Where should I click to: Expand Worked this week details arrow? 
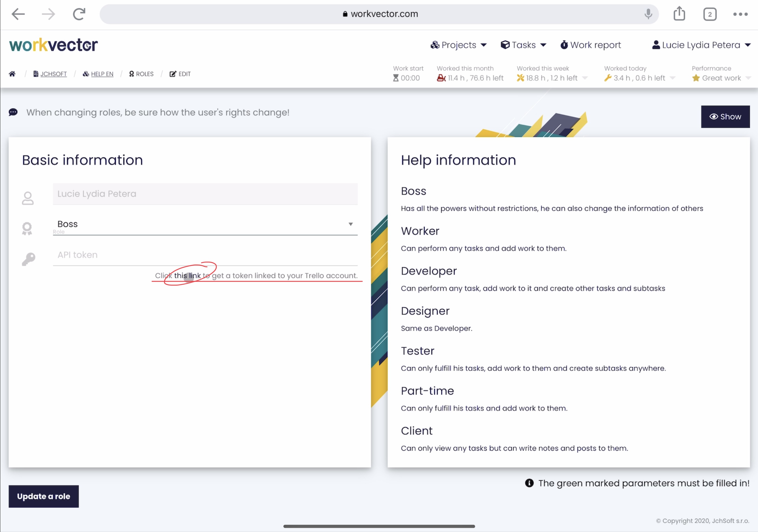(x=585, y=78)
